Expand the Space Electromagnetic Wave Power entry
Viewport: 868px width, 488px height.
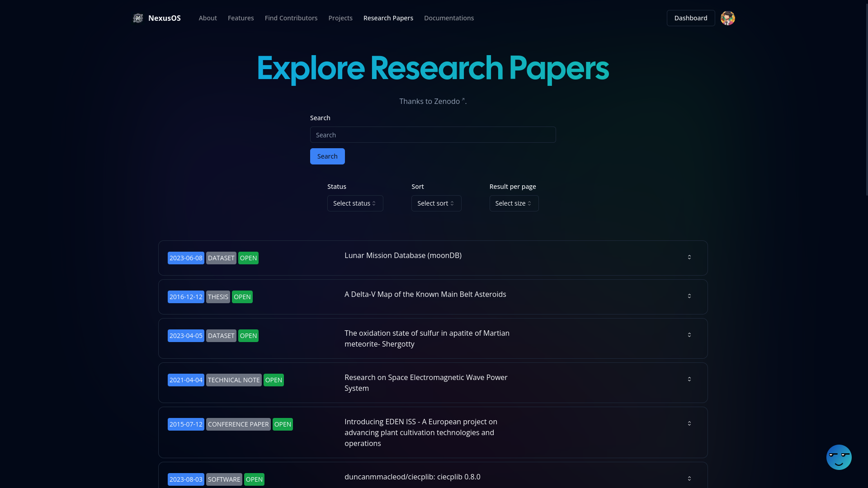click(689, 379)
